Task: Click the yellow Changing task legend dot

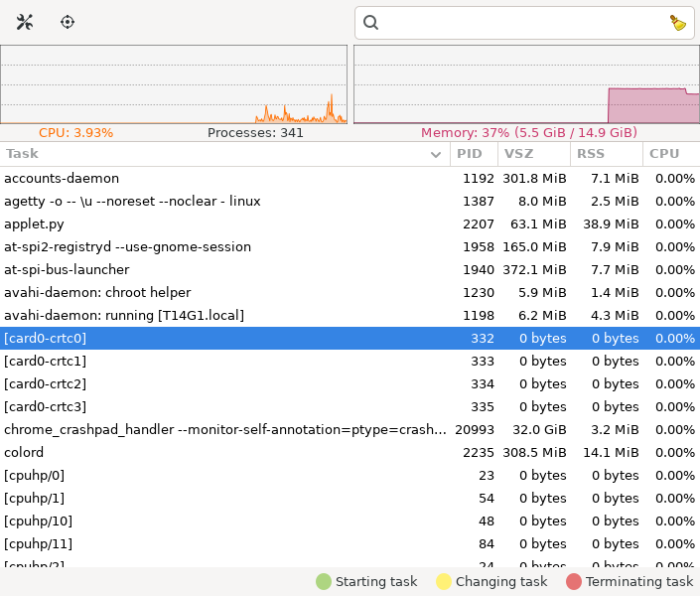Action: click(444, 582)
